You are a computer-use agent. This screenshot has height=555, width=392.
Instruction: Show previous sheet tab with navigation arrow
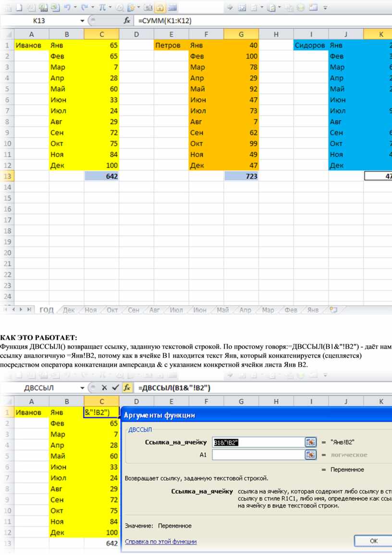coord(13,310)
